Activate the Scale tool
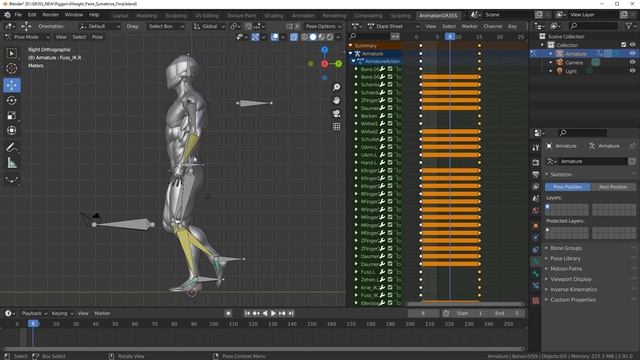 [x=11, y=116]
